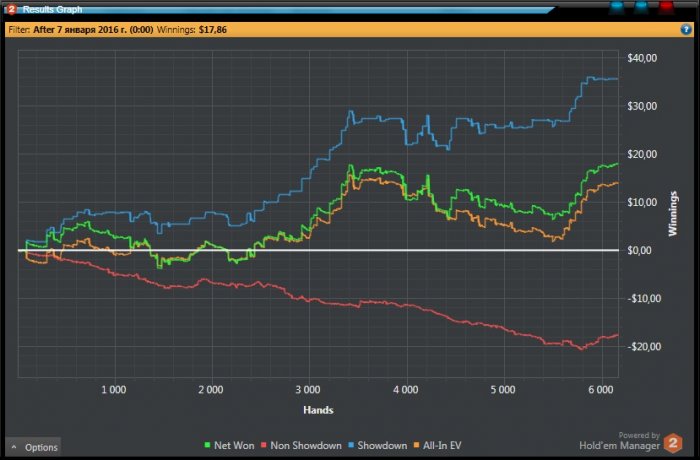Click the 6 000 hands axis label
The width and height of the screenshot is (700, 460).
(600, 389)
